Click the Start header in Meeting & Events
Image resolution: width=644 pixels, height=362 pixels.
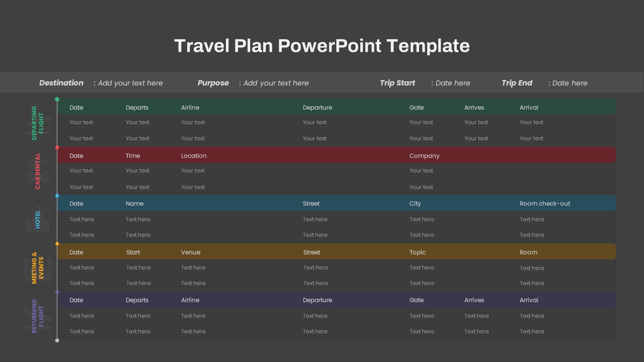(x=133, y=252)
